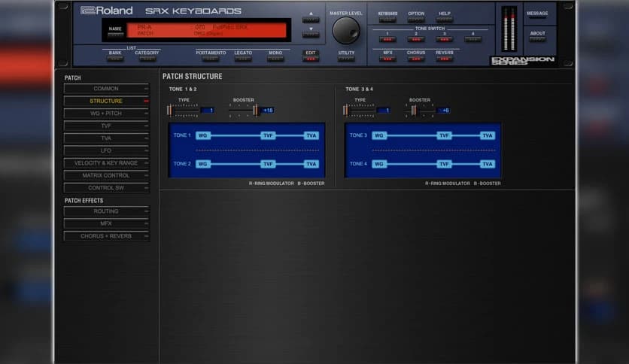
Task: Click Tone 3 & 4 TYPE slider
Action: pos(359,111)
